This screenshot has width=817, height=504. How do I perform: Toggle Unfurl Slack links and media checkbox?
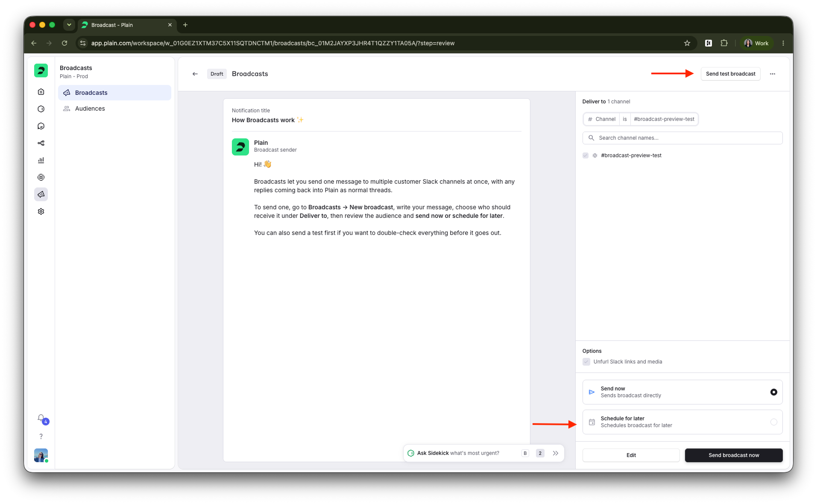[586, 362]
